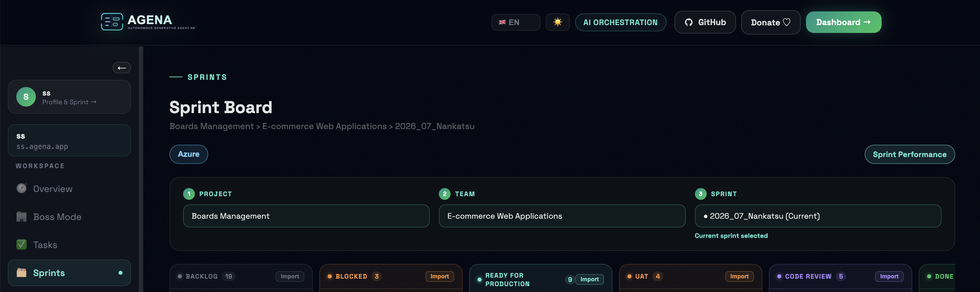Click the AGENA logo icon
This screenshot has height=292, width=980.
click(x=112, y=22)
